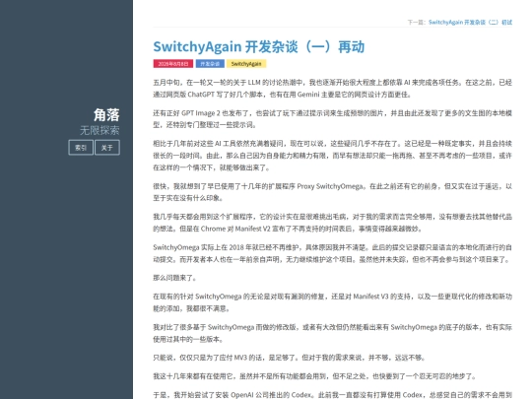Click the paragraph starting with 我这十几年来
The image size is (532, 399).
click(x=314, y=376)
